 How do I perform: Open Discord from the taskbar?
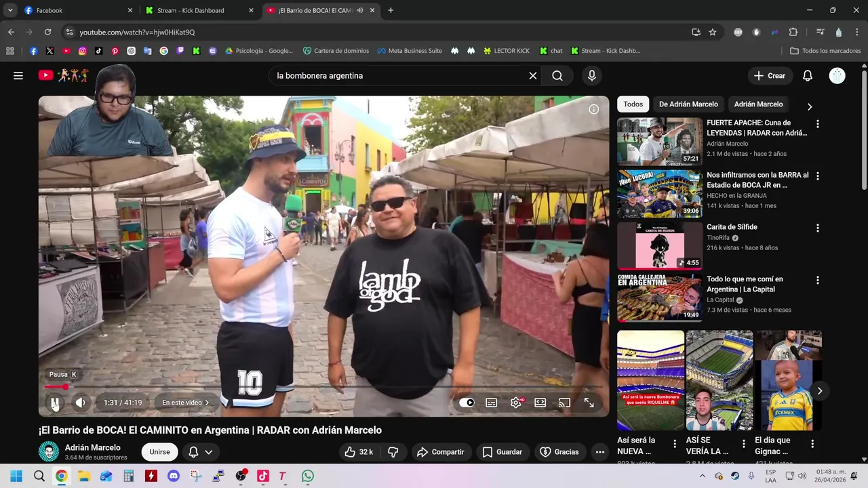point(174,476)
